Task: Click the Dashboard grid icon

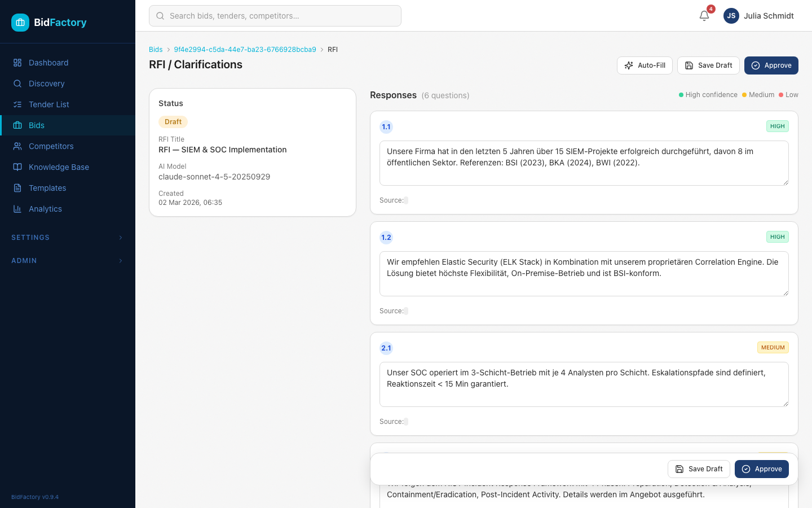Action: [17, 63]
